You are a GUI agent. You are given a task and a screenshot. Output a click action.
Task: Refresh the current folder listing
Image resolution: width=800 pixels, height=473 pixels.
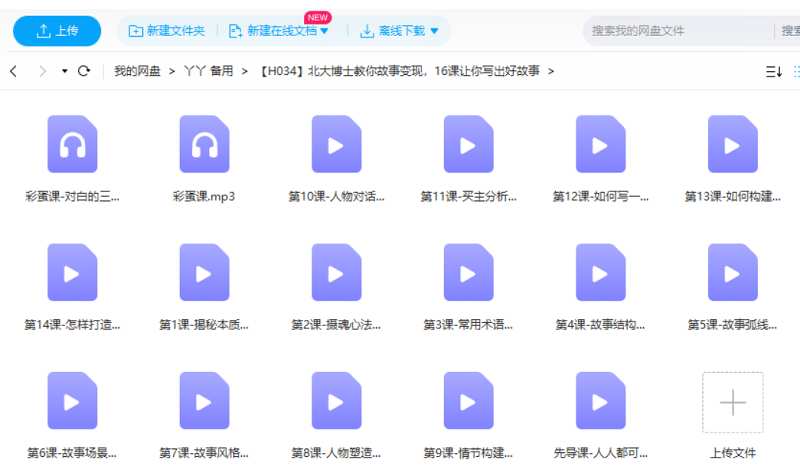[x=84, y=71]
